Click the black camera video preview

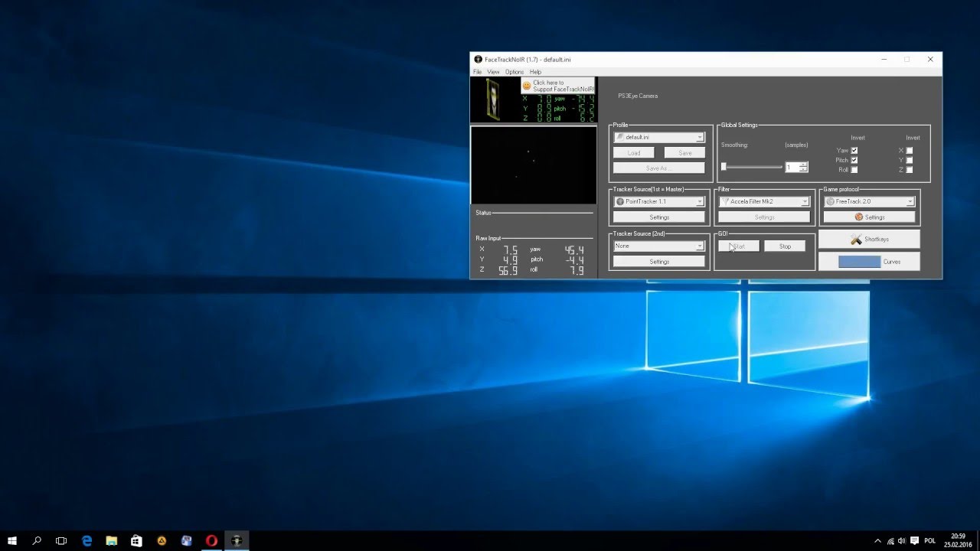pos(534,165)
